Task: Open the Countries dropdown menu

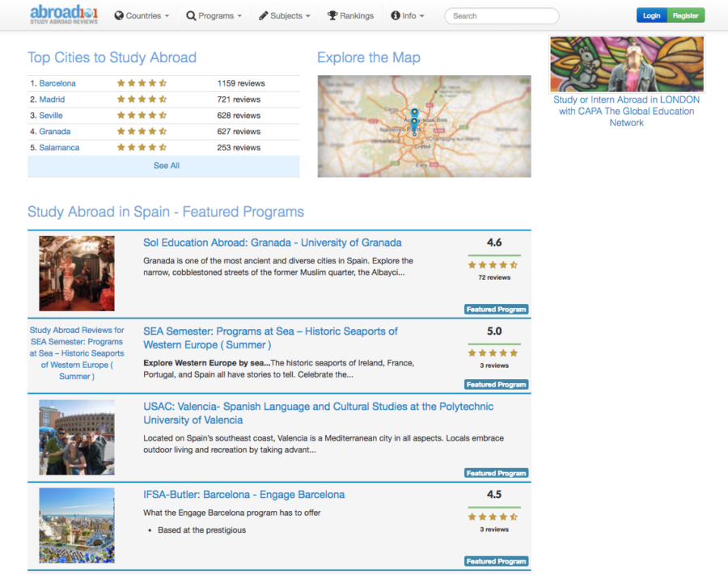Action: (142, 15)
